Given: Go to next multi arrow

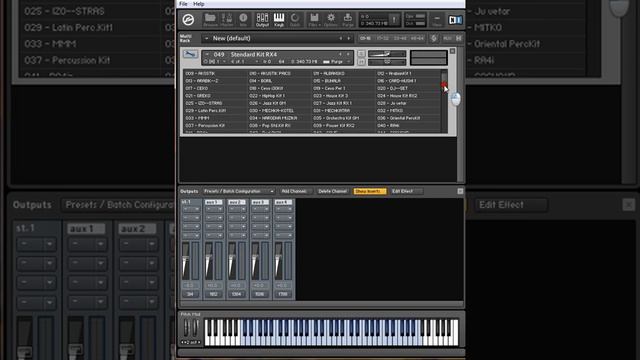Looking at the screenshot, I should pos(349,38).
